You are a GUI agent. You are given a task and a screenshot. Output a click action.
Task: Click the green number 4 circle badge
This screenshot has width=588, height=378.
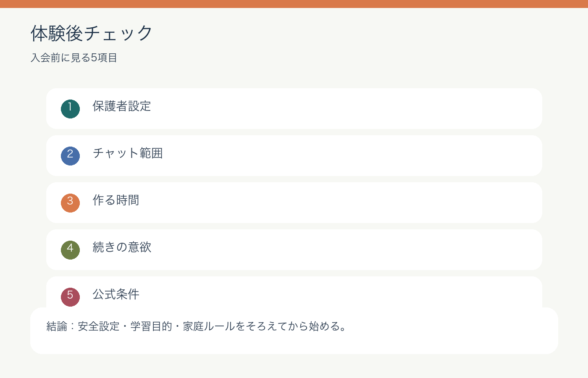click(x=70, y=250)
